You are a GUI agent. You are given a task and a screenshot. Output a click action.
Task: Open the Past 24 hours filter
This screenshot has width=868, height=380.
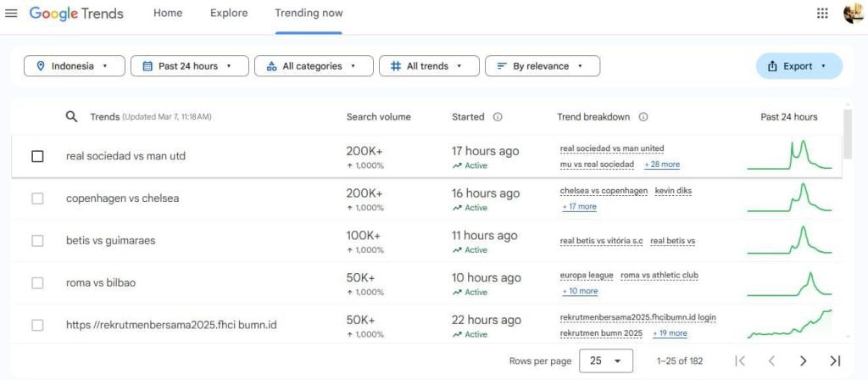pos(190,66)
